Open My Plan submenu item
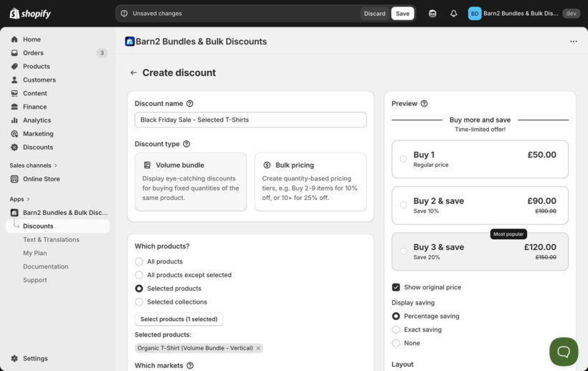Image resolution: width=588 pixels, height=371 pixels. pyautogui.click(x=35, y=253)
